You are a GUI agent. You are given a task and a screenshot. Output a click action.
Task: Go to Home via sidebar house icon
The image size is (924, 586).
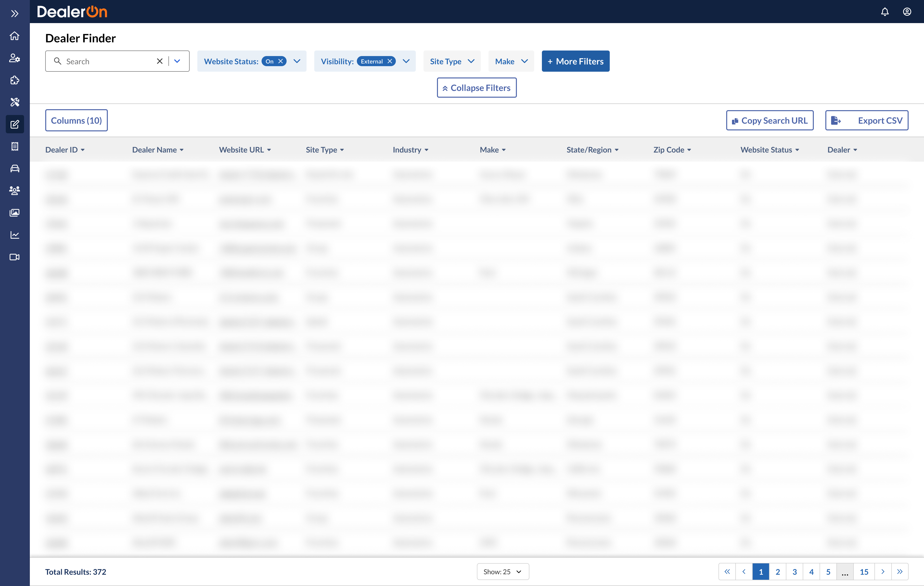(15, 36)
